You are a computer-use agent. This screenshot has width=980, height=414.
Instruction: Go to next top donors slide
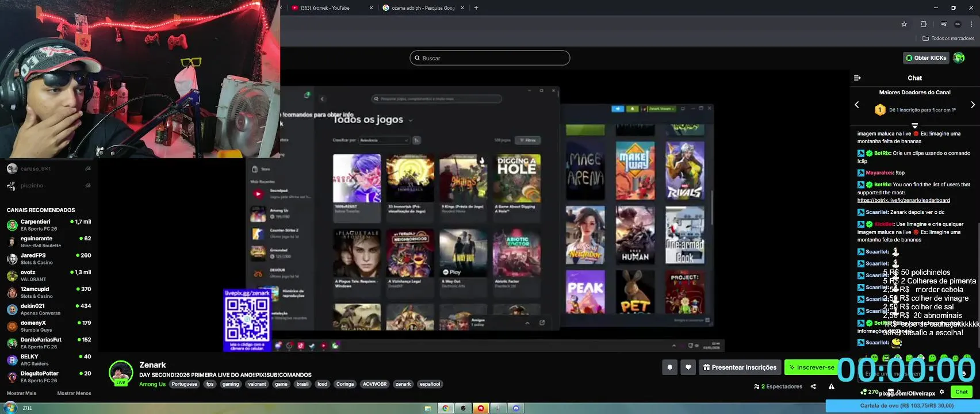click(973, 105)
